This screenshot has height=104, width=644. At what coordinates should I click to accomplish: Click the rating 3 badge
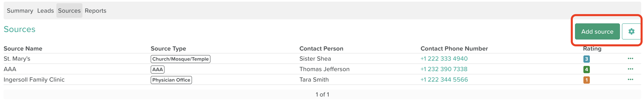[586, 59]
